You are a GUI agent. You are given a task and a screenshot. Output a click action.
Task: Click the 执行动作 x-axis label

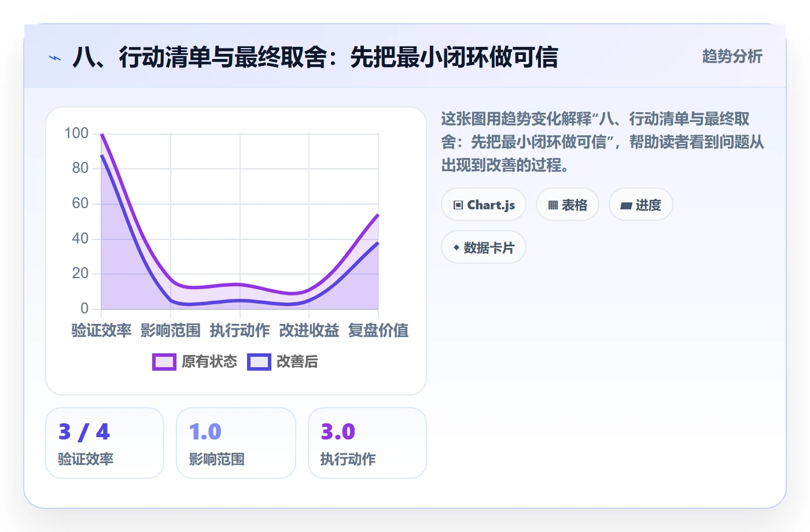click(x=240, y=331)
